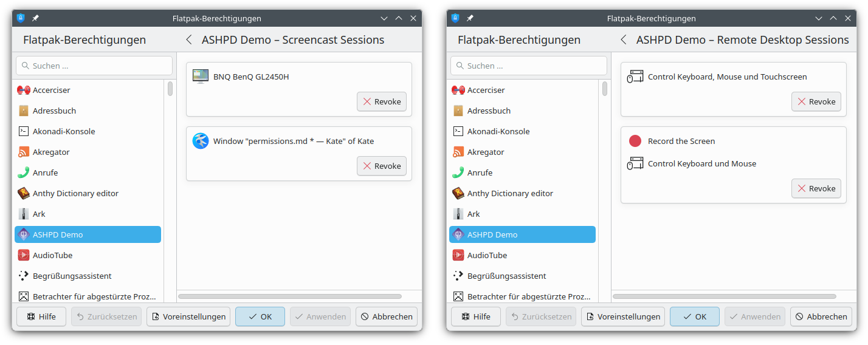Click the Kate window session icon
Viewport: 868px width, 345px height.
[x=201, y=141]
